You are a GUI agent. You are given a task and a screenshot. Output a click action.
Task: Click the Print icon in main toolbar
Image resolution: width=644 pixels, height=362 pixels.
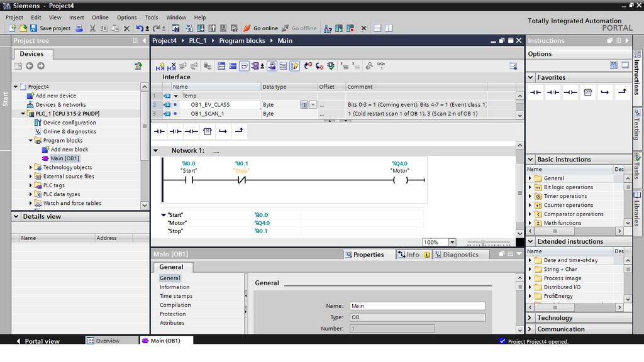point(79,28)
